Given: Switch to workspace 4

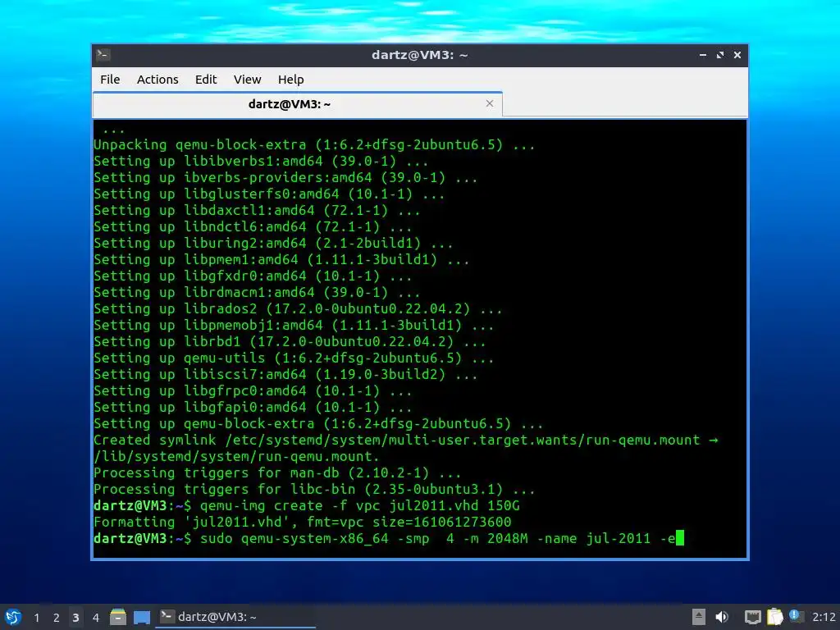Looking at the screenshot, I should click(x=95, y=617).
